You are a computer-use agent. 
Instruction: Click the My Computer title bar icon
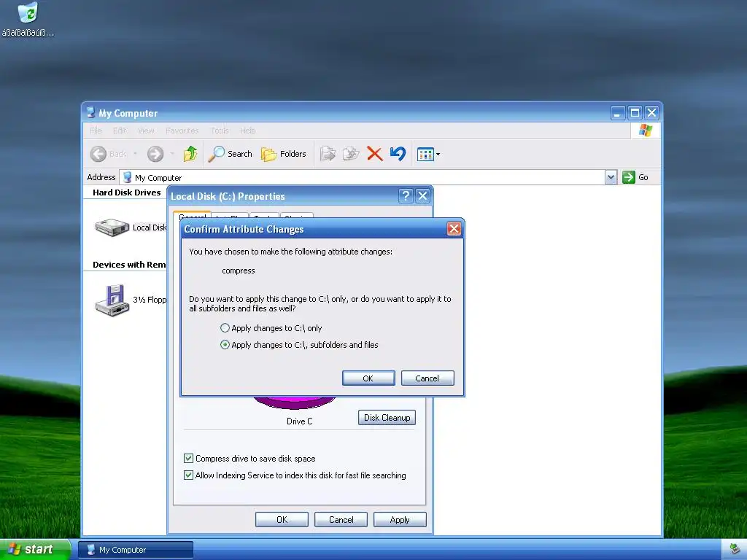tap(90, 113)
